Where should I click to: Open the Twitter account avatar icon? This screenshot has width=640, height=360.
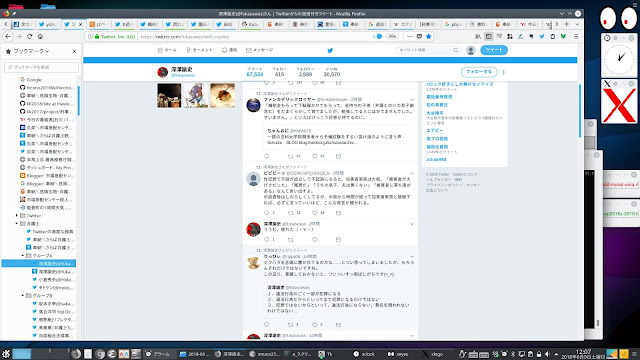click(x=471, y=50)
